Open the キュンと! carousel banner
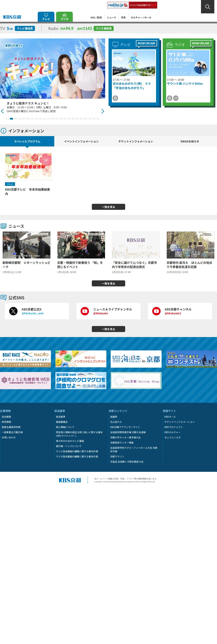This screenshot has width=217, height=644. click(x=52, y=69)
